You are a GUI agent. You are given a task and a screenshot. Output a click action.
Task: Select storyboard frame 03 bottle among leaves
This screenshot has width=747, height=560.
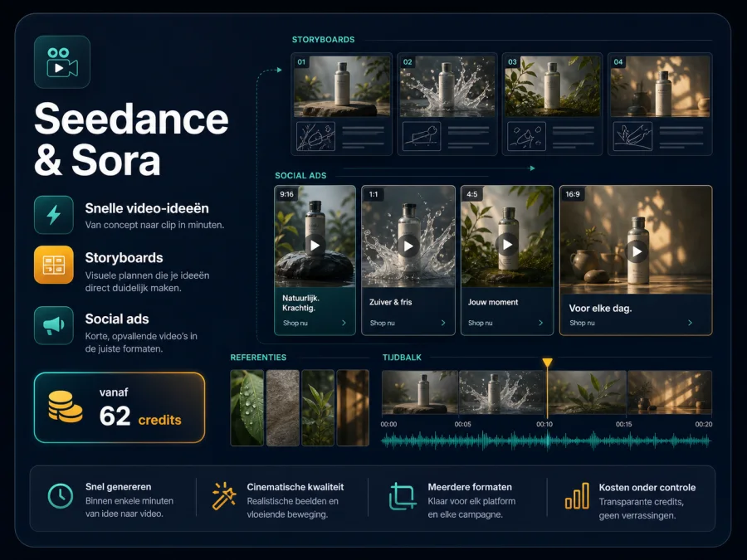pyautogui.click(x=553, y=86)
